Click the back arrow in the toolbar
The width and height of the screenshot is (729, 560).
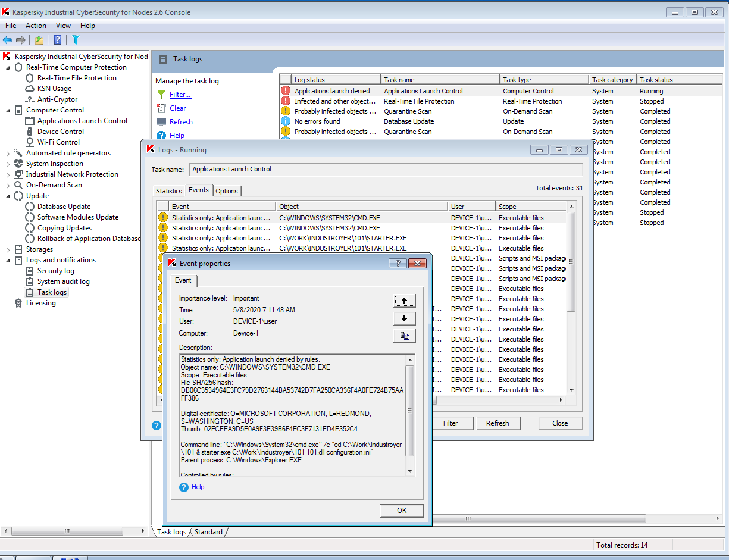(x=7, y=40)
